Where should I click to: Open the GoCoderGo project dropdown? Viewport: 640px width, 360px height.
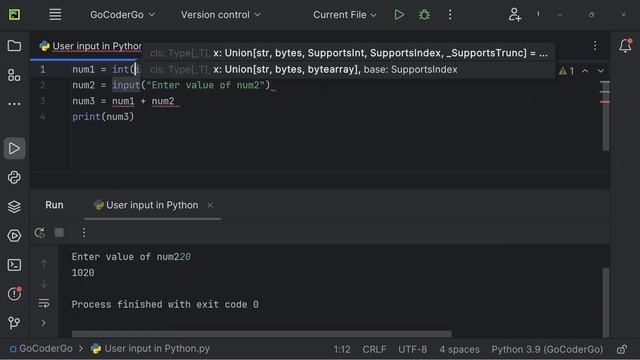point(122,15)
